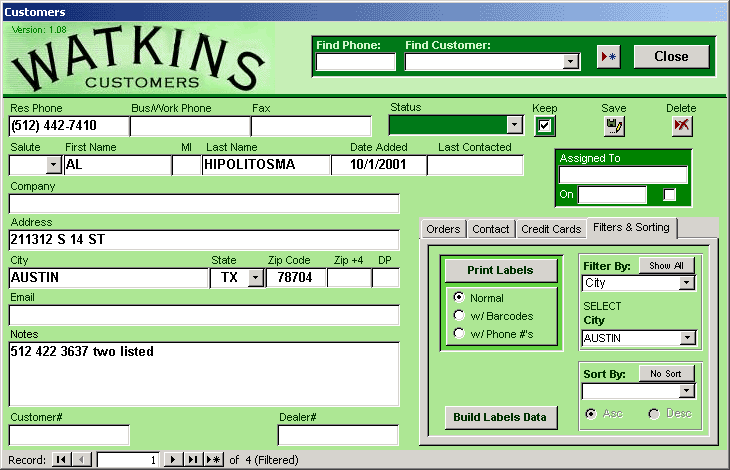Open the Salute dropdown arrow

pos(54,165)
